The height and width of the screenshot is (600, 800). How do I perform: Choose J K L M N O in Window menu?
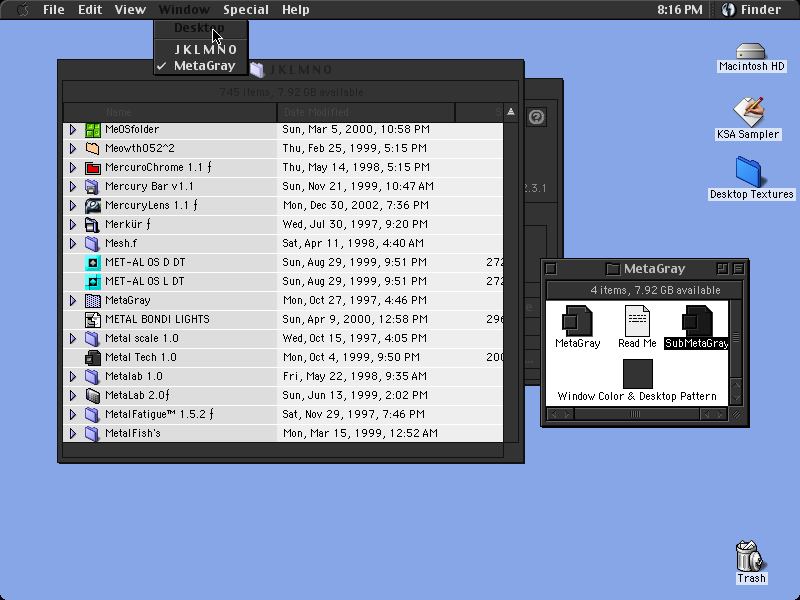point(201,49)
